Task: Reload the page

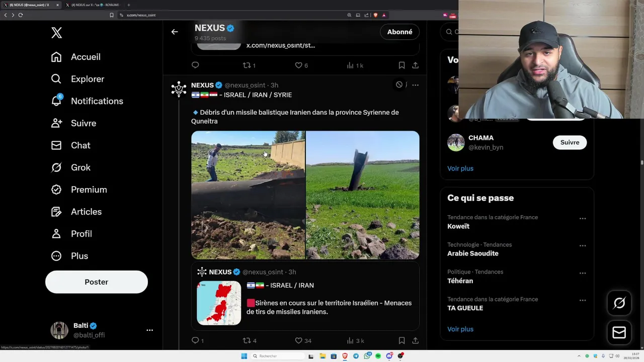Action: click(x=21, y=15)
